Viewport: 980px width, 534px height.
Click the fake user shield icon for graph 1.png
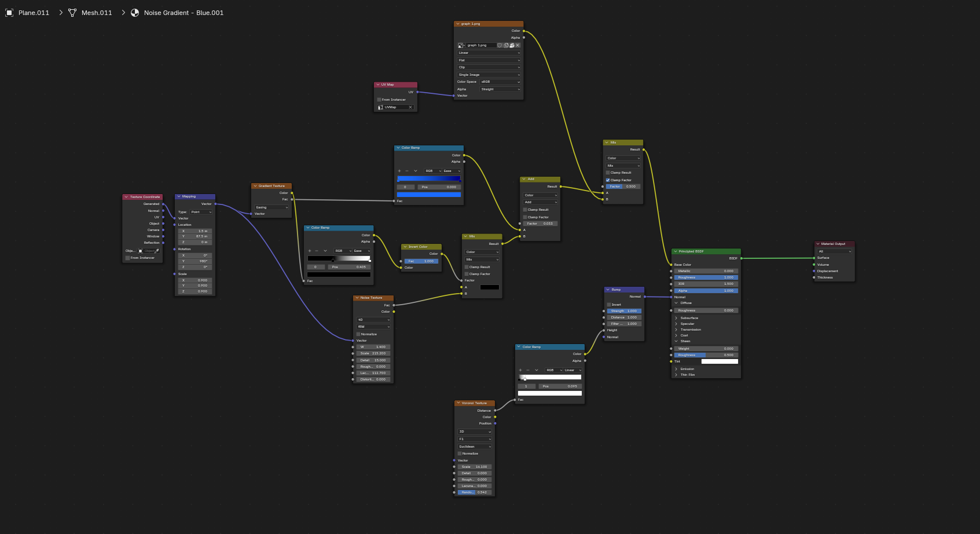[500, 45]
